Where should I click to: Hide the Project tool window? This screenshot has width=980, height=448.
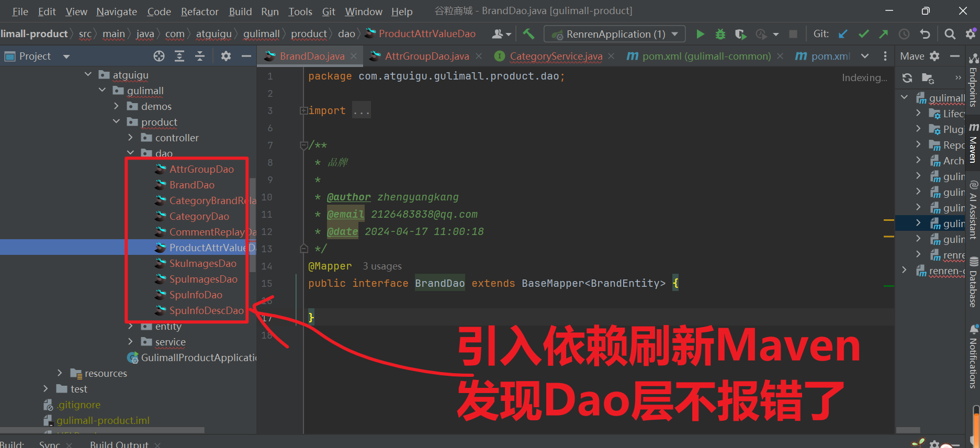pos(246,56)
